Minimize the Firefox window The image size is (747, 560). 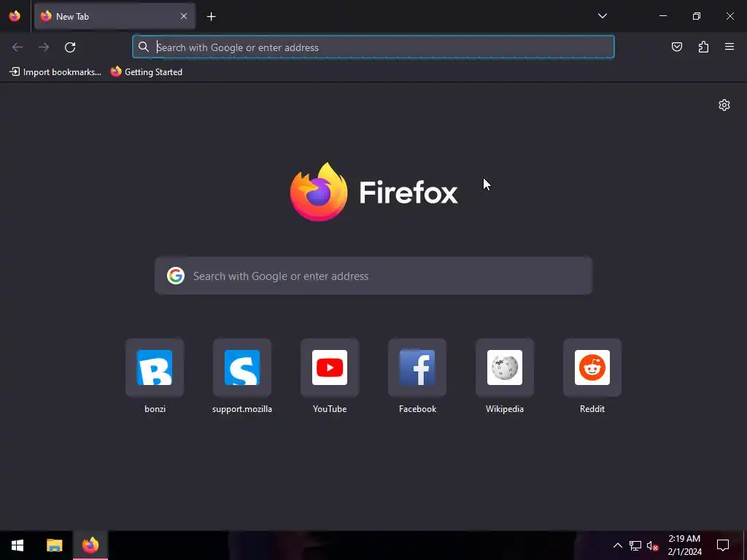tap(662, 16)
